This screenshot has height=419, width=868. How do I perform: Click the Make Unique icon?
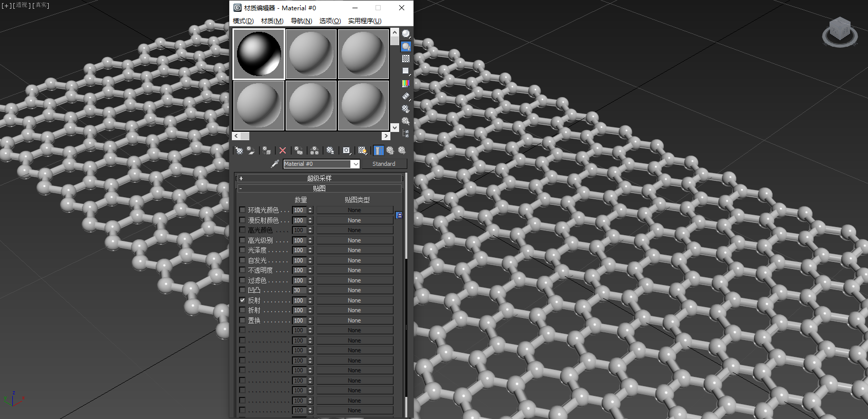[314, 150]
